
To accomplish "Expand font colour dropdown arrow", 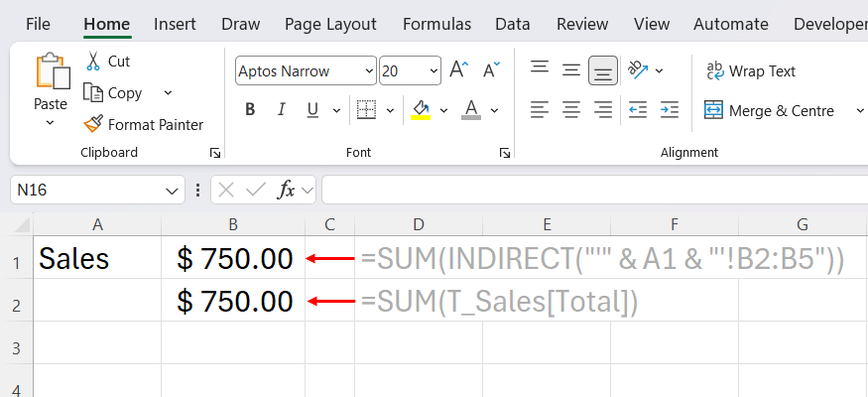I will point(494,111).
